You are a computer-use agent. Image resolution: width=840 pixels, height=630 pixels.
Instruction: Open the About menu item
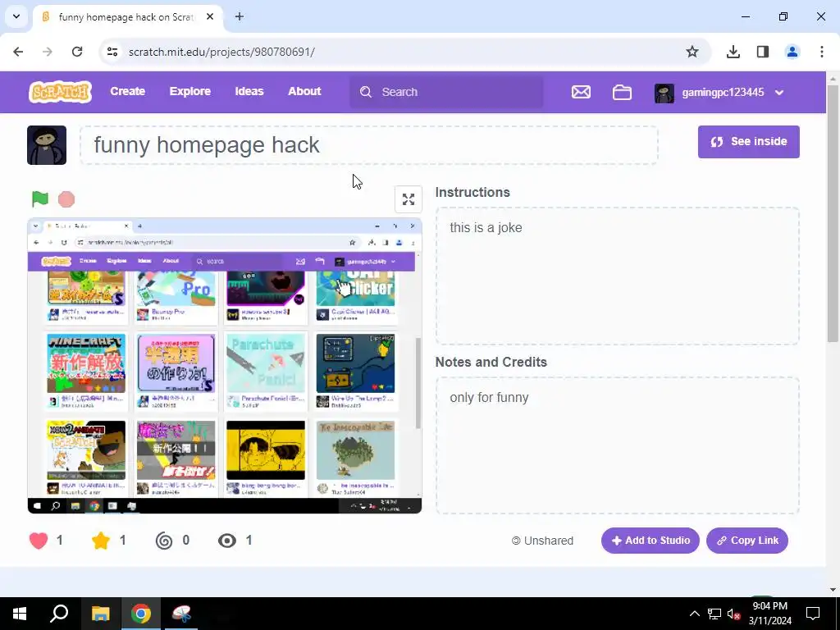click(x=304, y=92)
